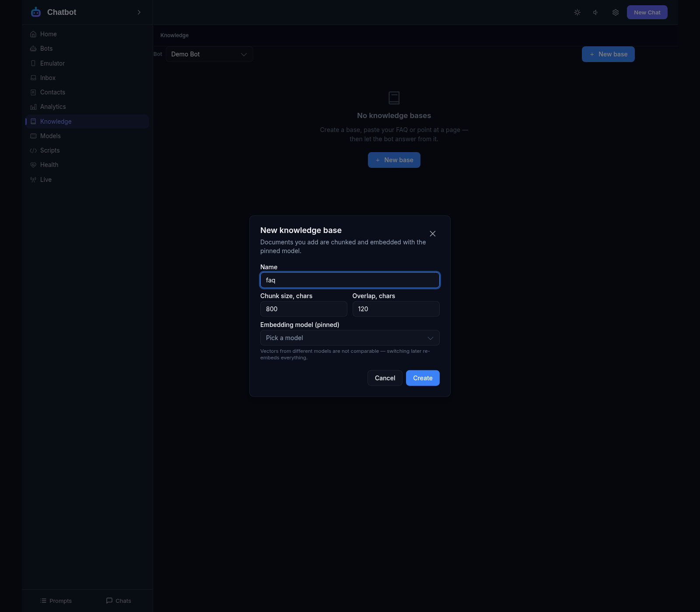Create the knowledge base
700x612 pixels.
pos(423,378)
